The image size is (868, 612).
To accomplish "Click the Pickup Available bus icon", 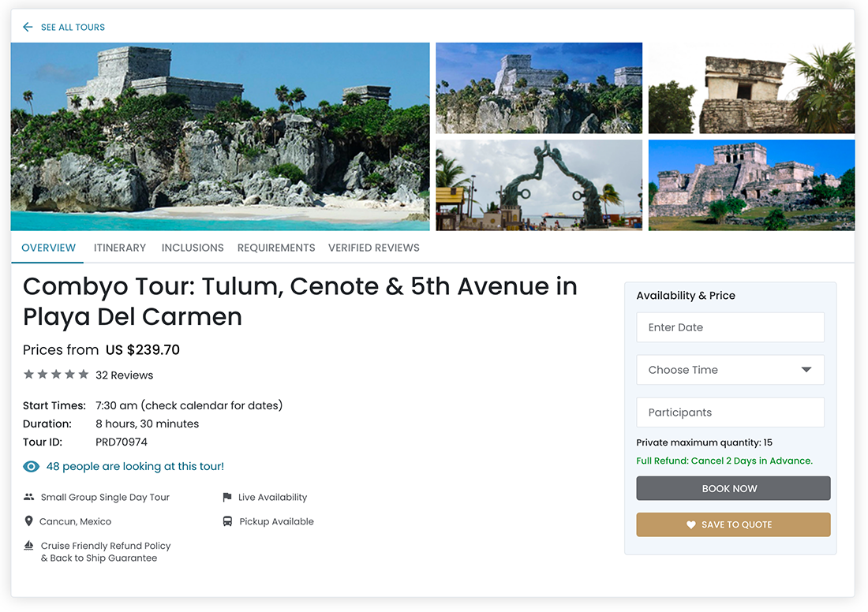I will click(x=227, y=522).
